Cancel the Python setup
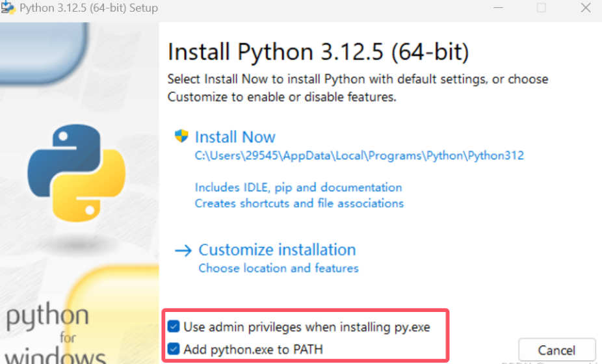 click(556, 350)
